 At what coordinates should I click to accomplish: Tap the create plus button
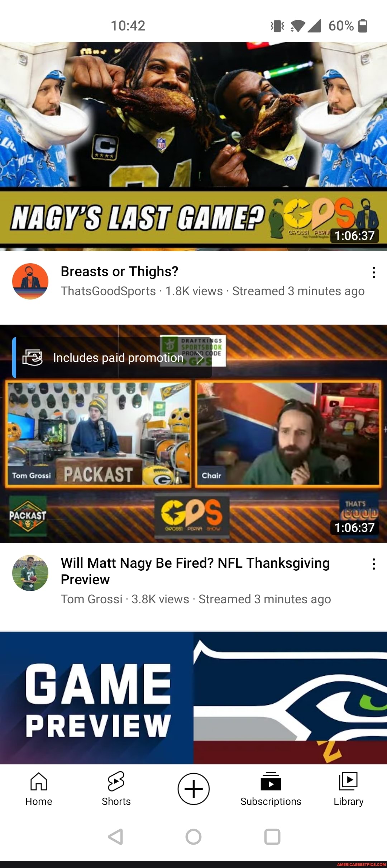click(x=193, y=789)
